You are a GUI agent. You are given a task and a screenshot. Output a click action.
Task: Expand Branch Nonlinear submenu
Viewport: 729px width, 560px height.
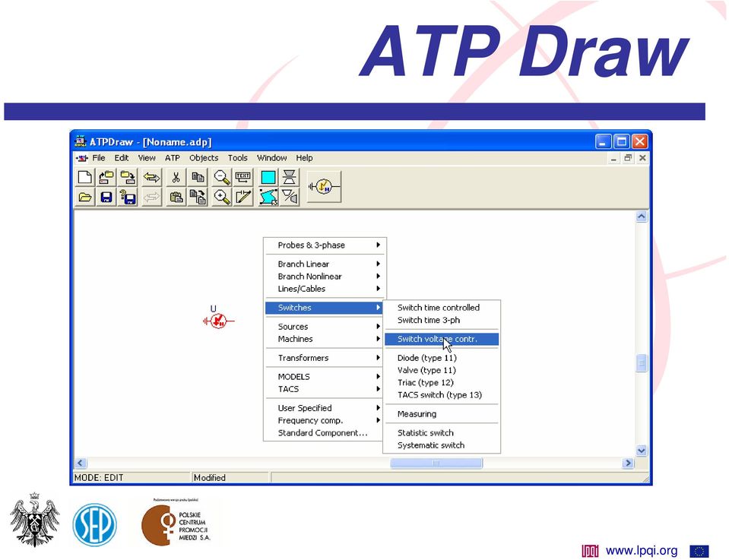click(x=325, y=276)
